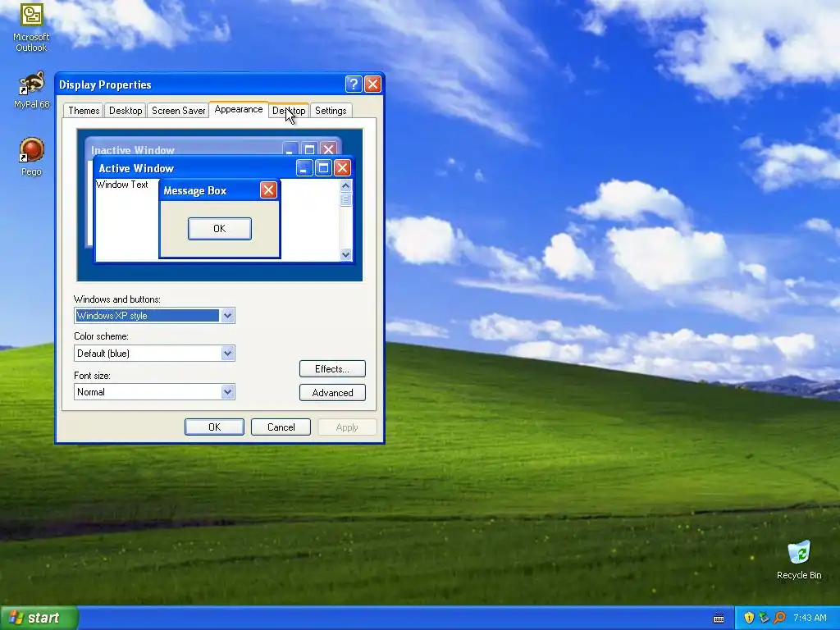
Task: Select the MyPal 68 desktop shortcut
Action: (31, 90)
